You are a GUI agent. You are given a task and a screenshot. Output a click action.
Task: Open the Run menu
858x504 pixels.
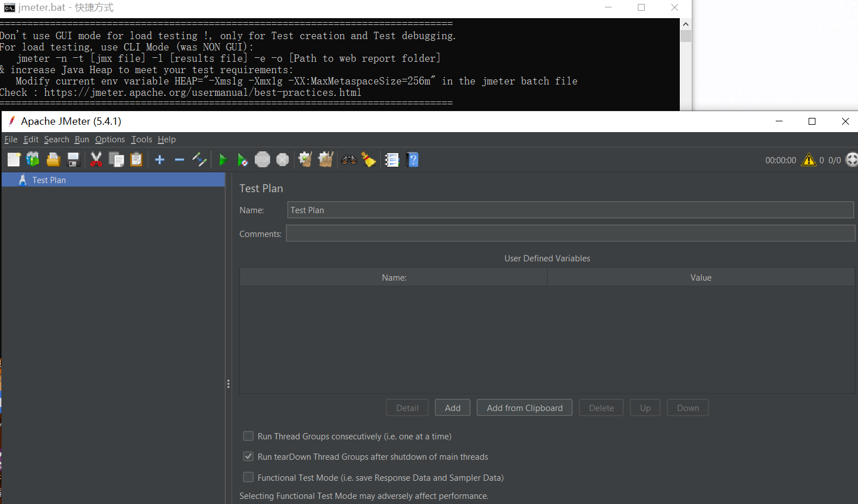(x=82, y=139)
